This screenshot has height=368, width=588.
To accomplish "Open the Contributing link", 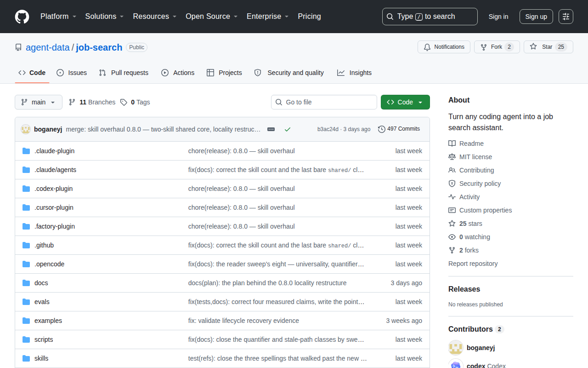I will point(471,170).
